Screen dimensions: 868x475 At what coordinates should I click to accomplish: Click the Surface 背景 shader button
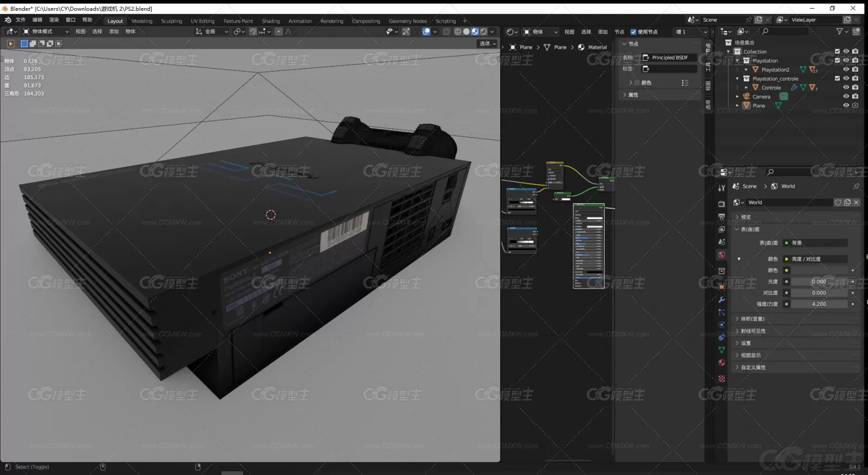pos(815,243)
